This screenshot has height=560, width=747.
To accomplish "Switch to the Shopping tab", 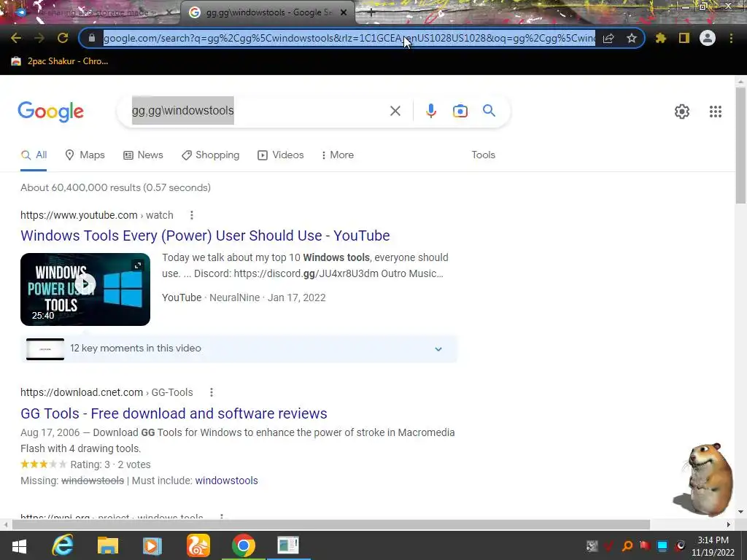I will (x=210, y=155).
